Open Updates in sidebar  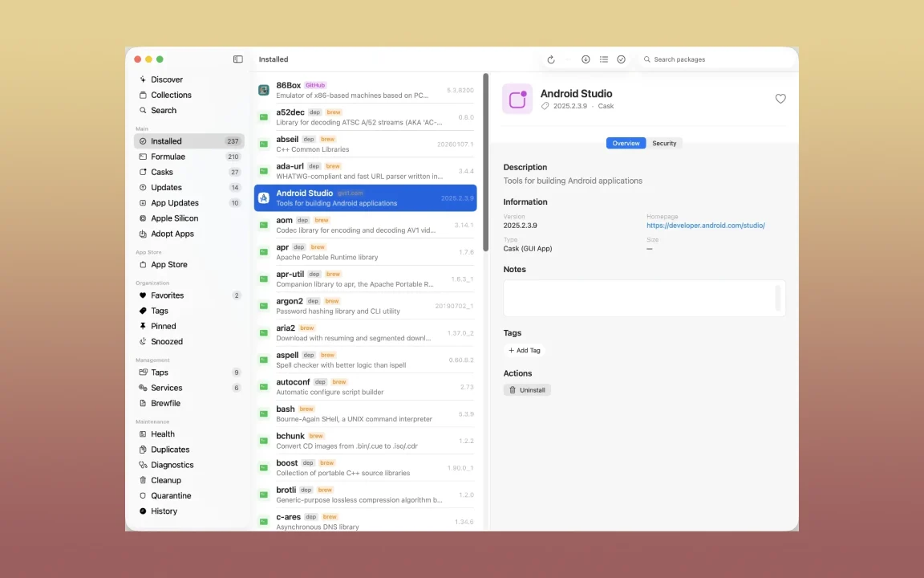coord(188,187)
